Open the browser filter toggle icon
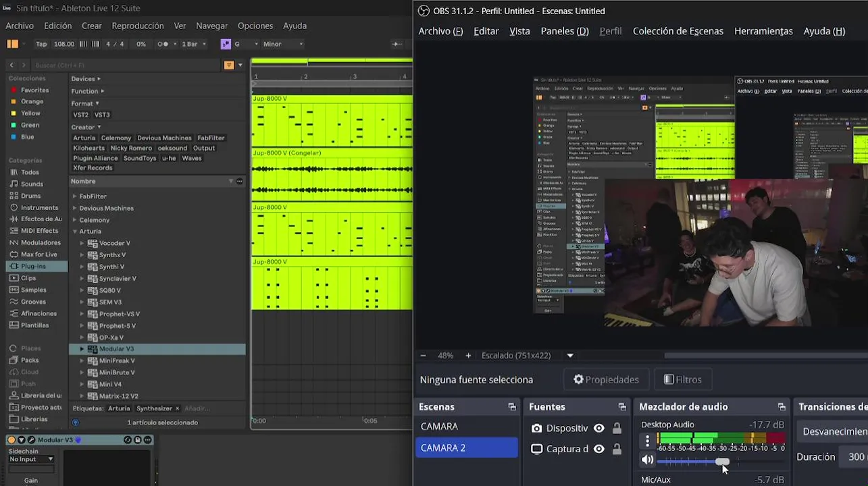Image resolution: width=868 pixels, height=486 pixels. 229,65
